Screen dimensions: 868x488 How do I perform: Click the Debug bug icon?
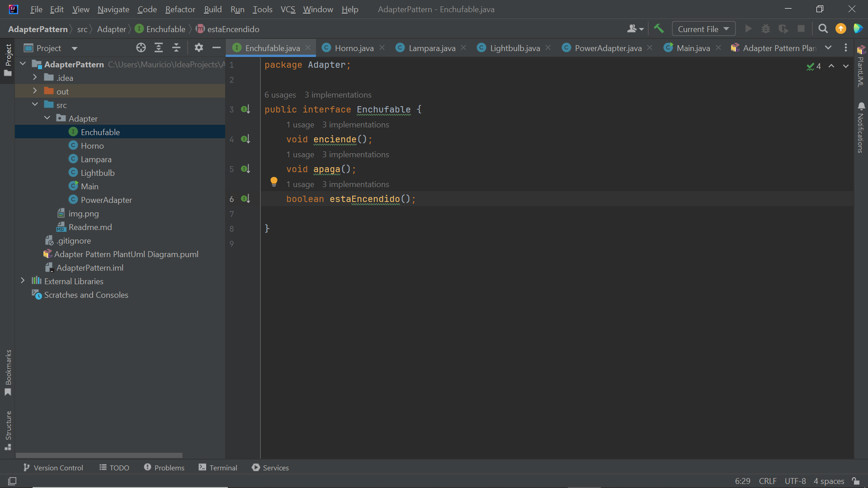click(x=765, y=29)
